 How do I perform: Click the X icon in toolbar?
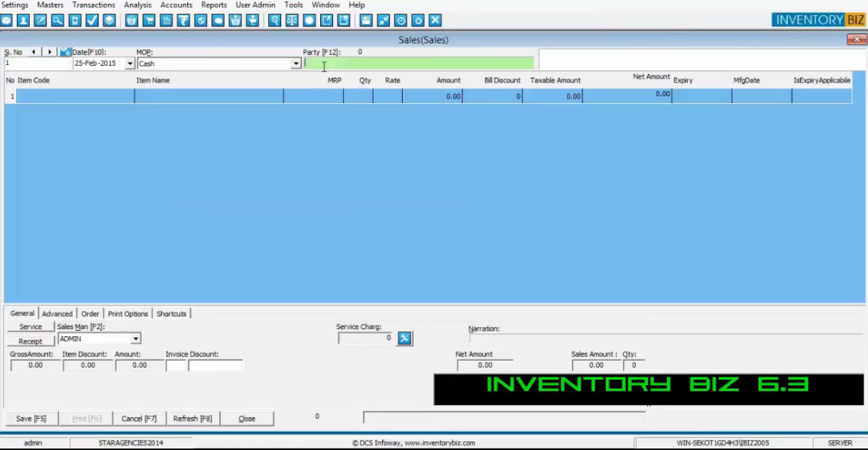[x=435, y=21]
